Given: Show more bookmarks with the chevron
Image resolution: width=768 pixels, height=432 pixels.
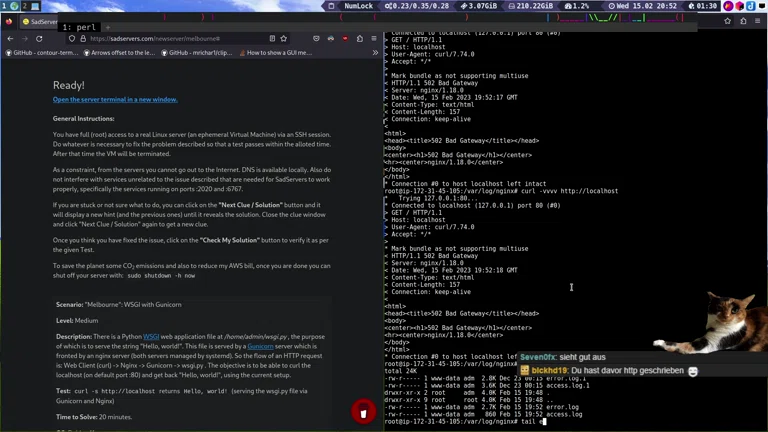Looking at the screenshot, I should (375, 52).
